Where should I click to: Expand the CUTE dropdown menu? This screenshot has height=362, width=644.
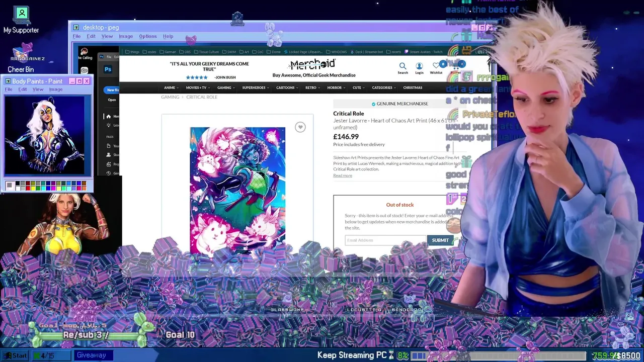coord(359,87)
